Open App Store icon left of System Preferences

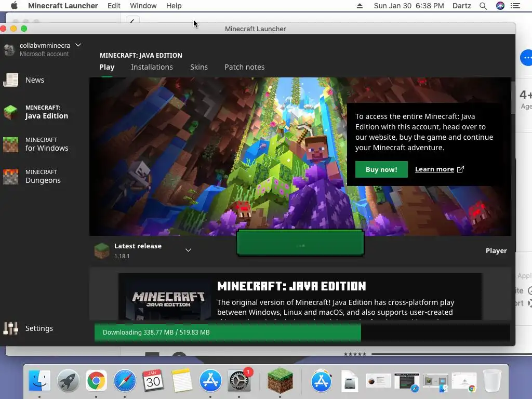tap(210, 380)
